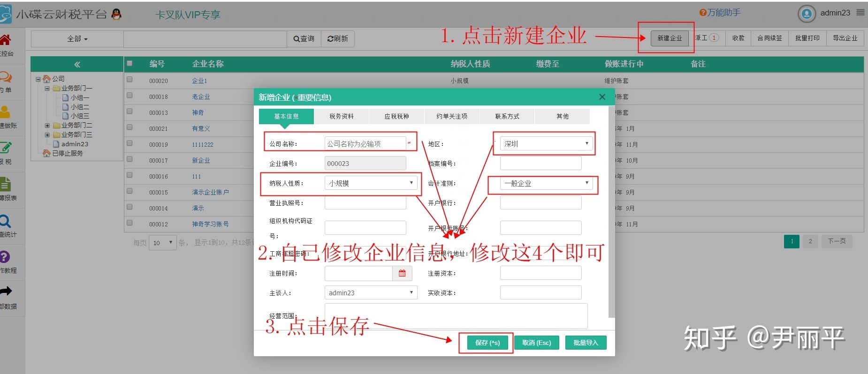The height and width of the screenshot is (374, 868).
Task: Open the green document reports sidebar icon
Action: (5, 184)
